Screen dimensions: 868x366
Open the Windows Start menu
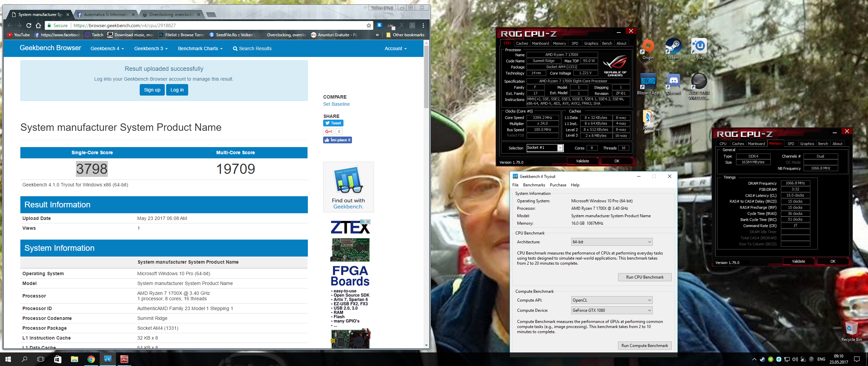pos(8,359)
